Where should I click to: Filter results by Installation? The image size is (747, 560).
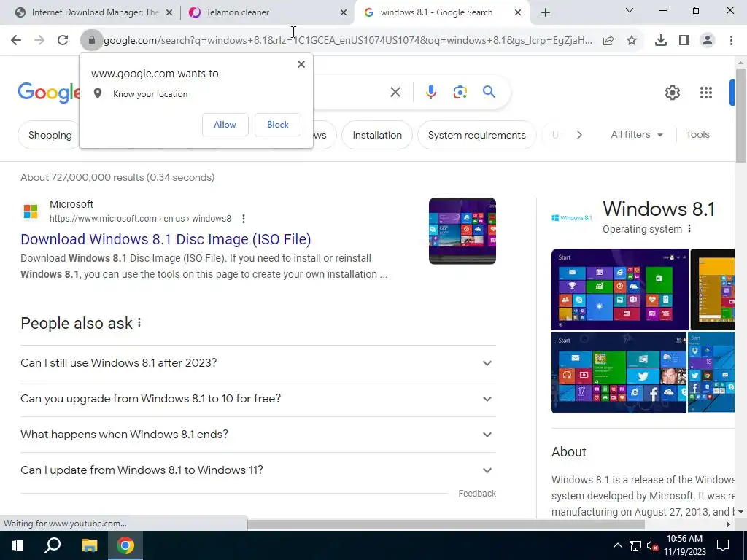tap(377, 135)
